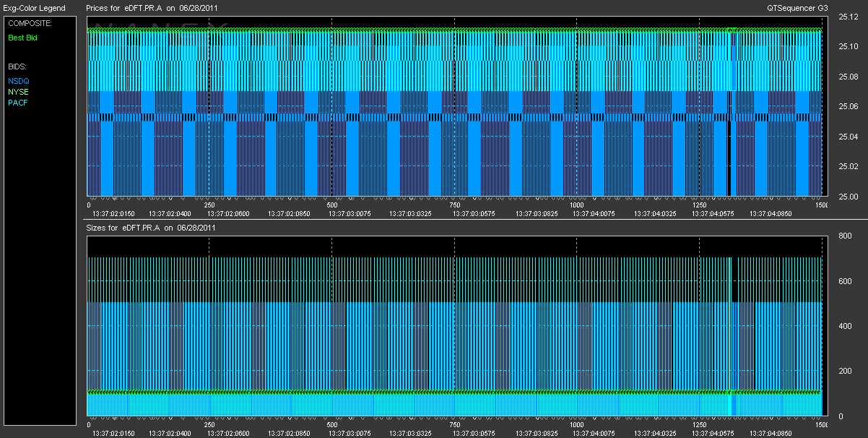This screenshot has height=438, width=868.
Task: Click the 25.10 price axis label
Action: [x=849, y=47]
